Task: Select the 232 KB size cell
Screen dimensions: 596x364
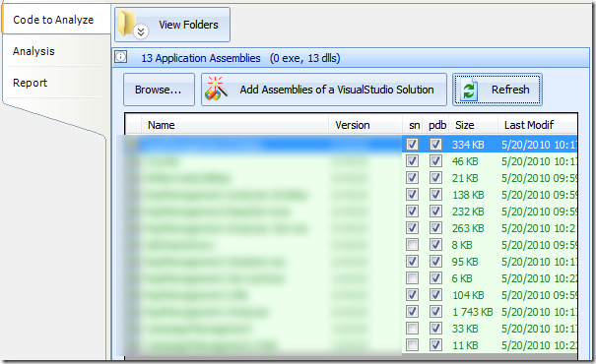Action: tap(468, 212)
